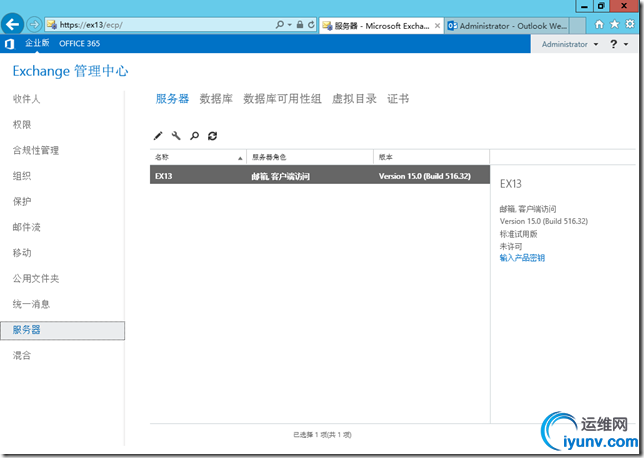Go to 组织 in left navigation
The height and width of the screenshot is (458, 644).
point(22,176)
